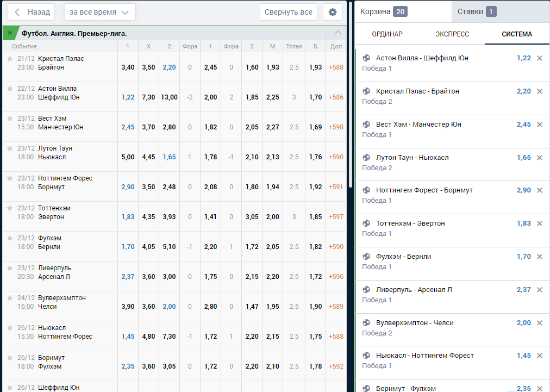
Task: Favorite the Ноттингем Форес – Борнмут match star
Action: pos(10,178)
